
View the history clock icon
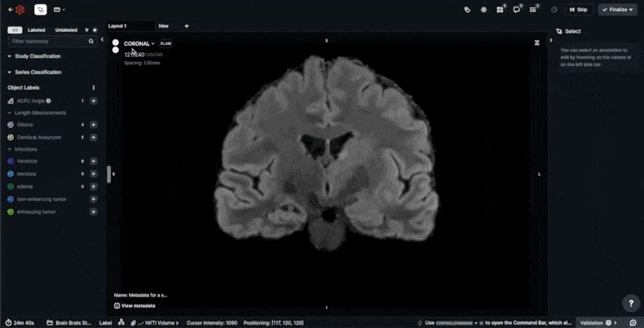point(554,10)
